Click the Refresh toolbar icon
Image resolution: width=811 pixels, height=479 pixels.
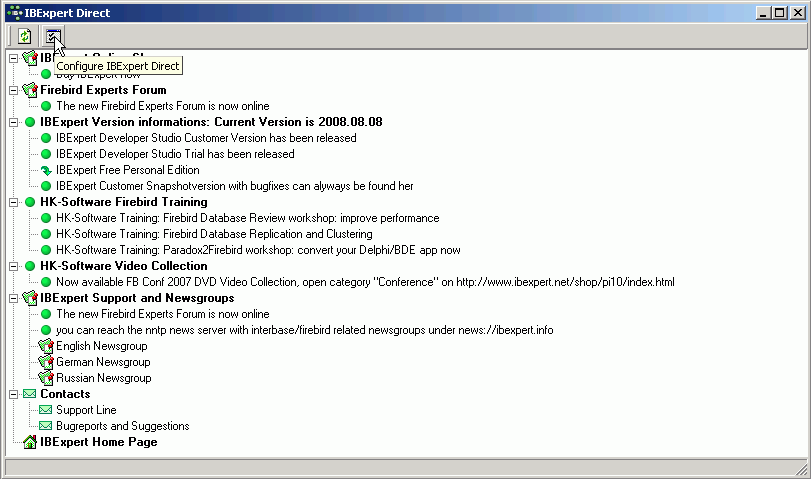click(x=24, y=36)
